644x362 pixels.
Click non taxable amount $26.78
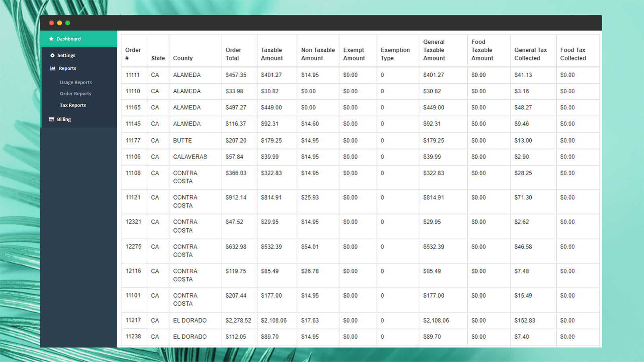[x=310, y=271]
